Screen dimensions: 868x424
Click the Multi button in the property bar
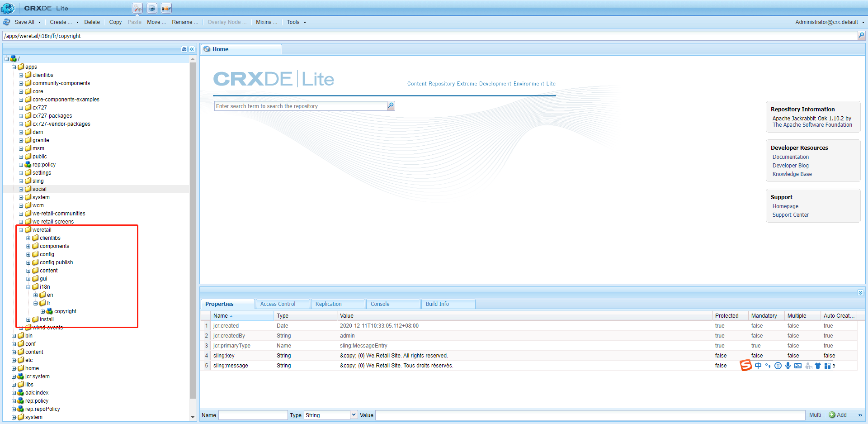point(815,415)
